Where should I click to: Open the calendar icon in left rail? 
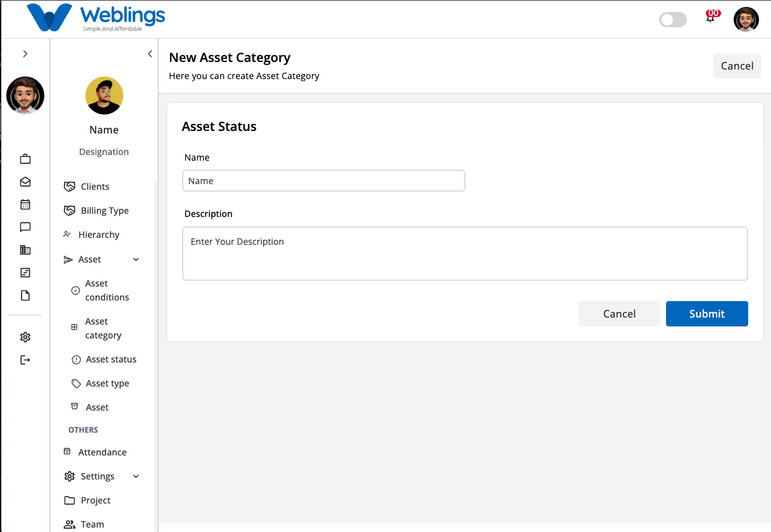pos(25,204)
